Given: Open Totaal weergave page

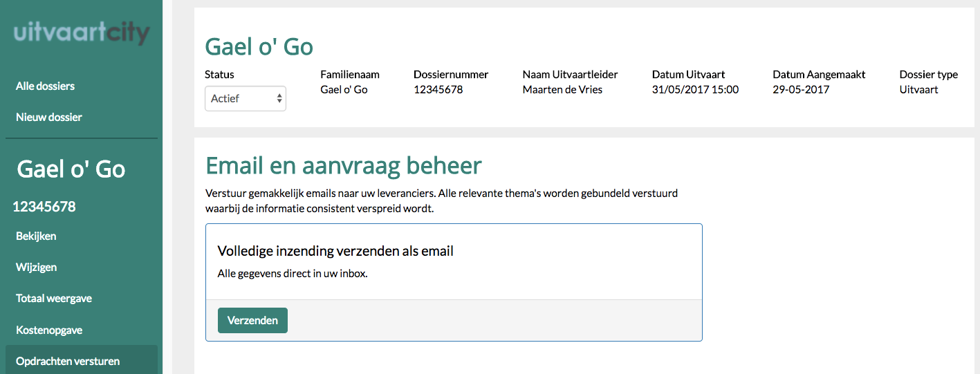Looking at the screenshot, I should [54, 298].
